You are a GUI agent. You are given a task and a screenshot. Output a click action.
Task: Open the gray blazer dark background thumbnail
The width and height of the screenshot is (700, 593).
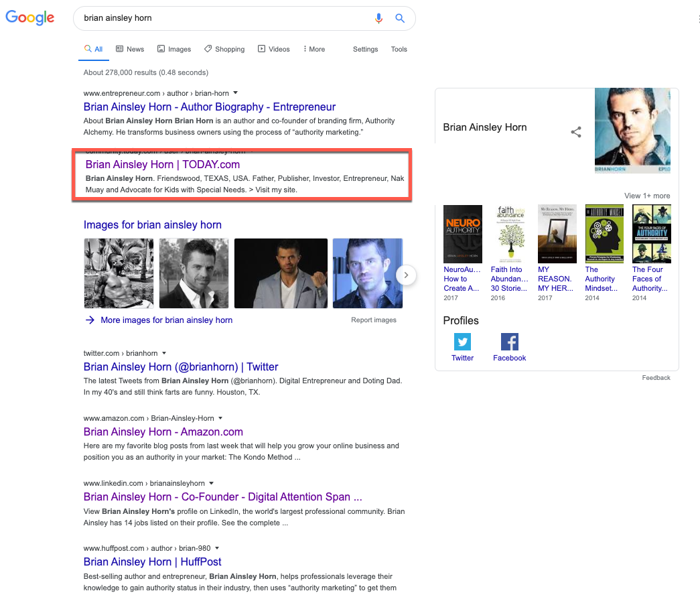click(x=281, y=273)
